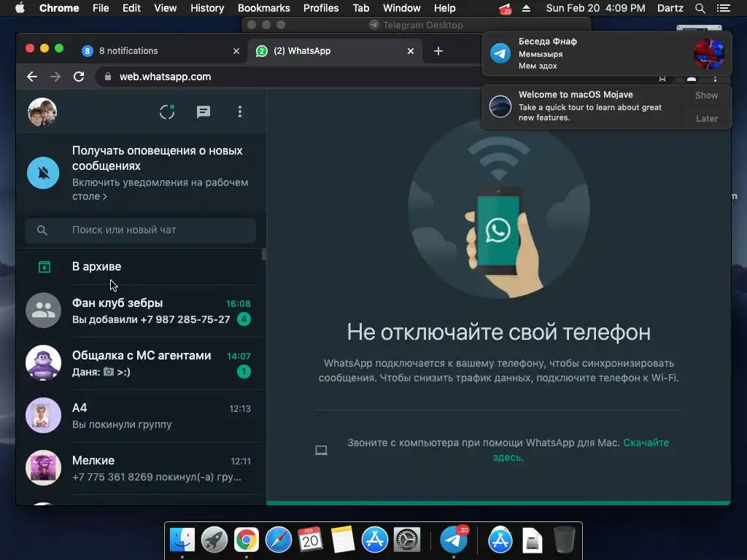The image size is (747, 560).
Task: Click unread badge 4 on Фан клуб зебры
Action: click(244, 319)
